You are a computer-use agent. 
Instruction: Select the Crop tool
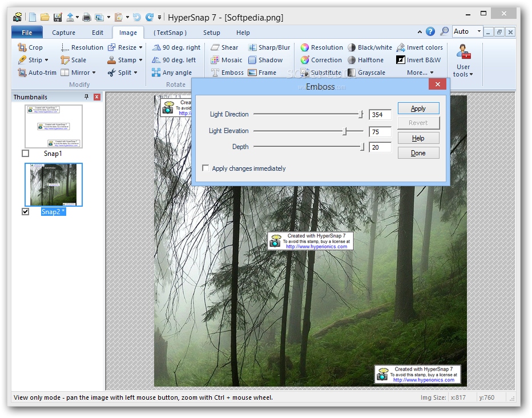pyautogui.click(x=30, y=47)
